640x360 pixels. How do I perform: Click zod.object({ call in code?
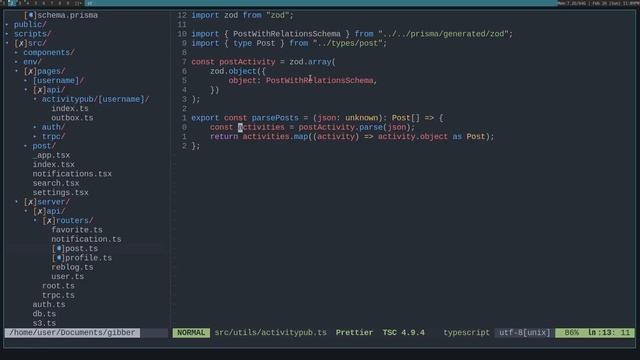238,71
